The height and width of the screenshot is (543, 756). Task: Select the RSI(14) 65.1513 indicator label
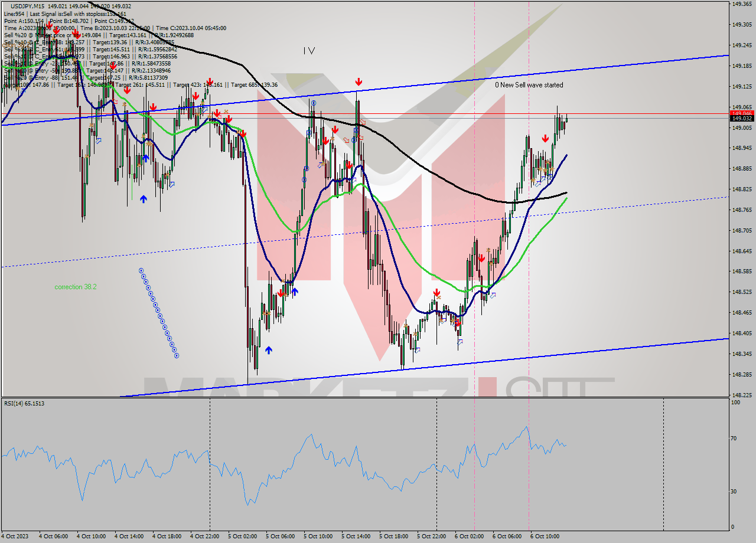tap(24, 404)
